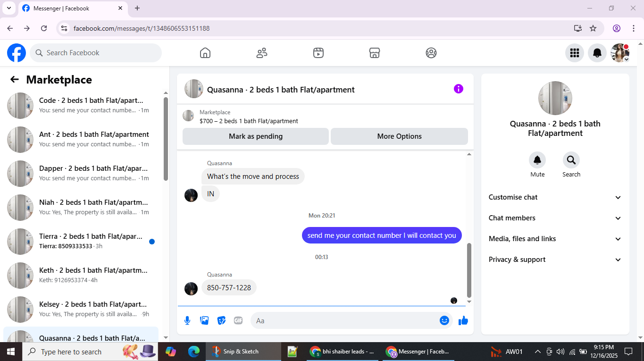Click the conversation list scrollbar
The image size is (644, 361).
coord(166,138)
